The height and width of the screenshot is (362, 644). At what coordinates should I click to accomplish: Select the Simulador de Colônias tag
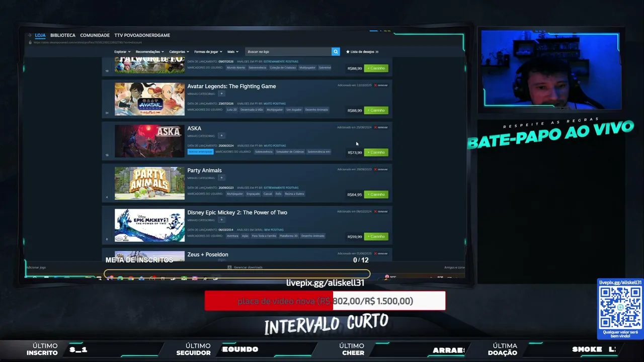[290, 152]
